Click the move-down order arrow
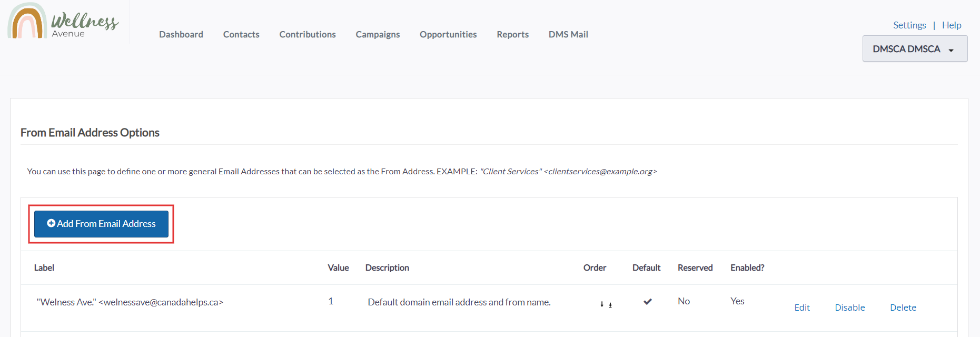Screen dimensions: 980x337 (x=602, y=304)
